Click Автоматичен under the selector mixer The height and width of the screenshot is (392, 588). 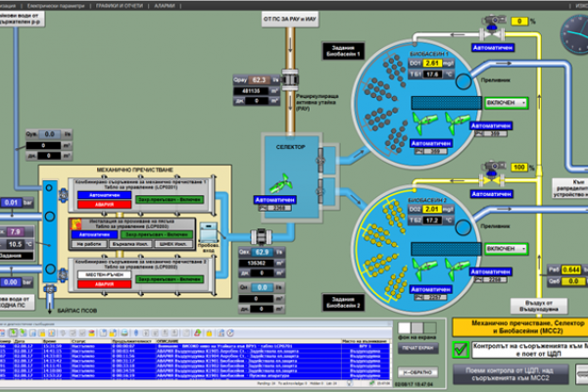point(274,200)
